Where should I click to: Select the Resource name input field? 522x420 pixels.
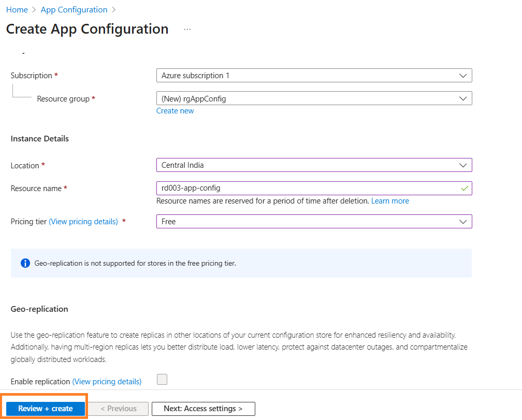(311, 188)
